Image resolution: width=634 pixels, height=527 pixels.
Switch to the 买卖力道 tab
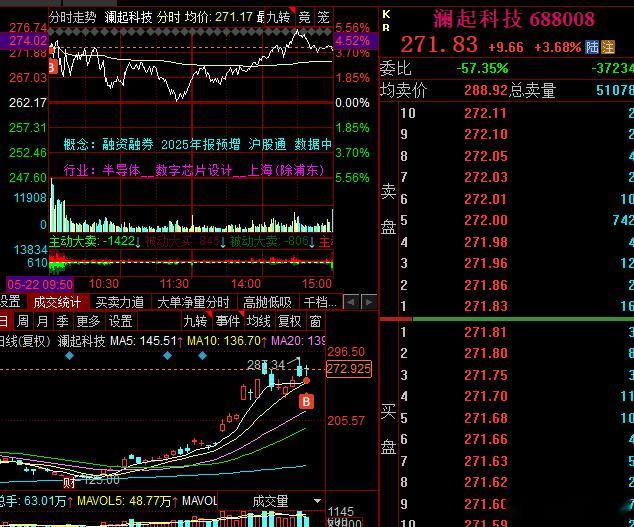[x=120, y=302]
